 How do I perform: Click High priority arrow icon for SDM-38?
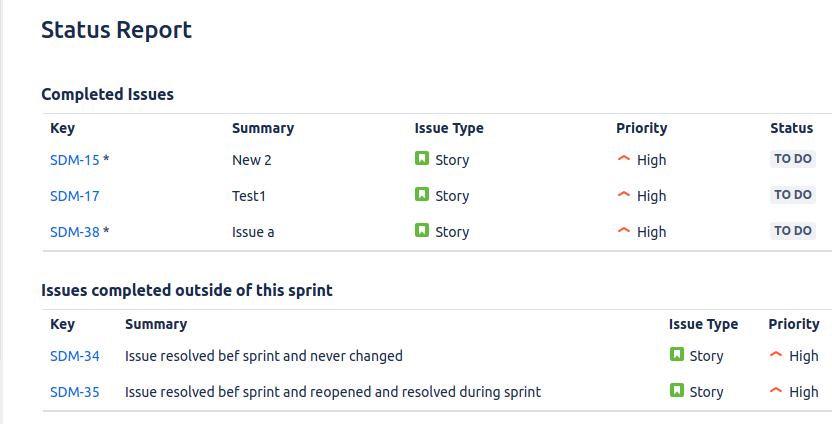coord(624,230)
